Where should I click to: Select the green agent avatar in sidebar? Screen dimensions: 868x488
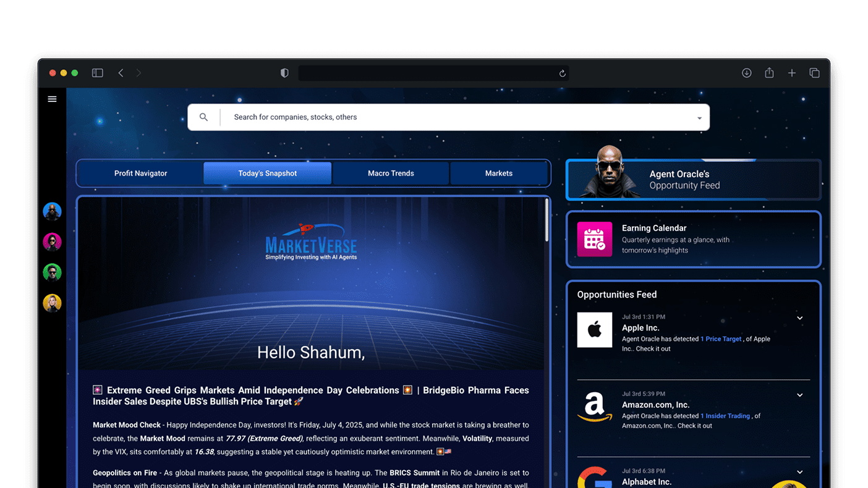[52, 272]
